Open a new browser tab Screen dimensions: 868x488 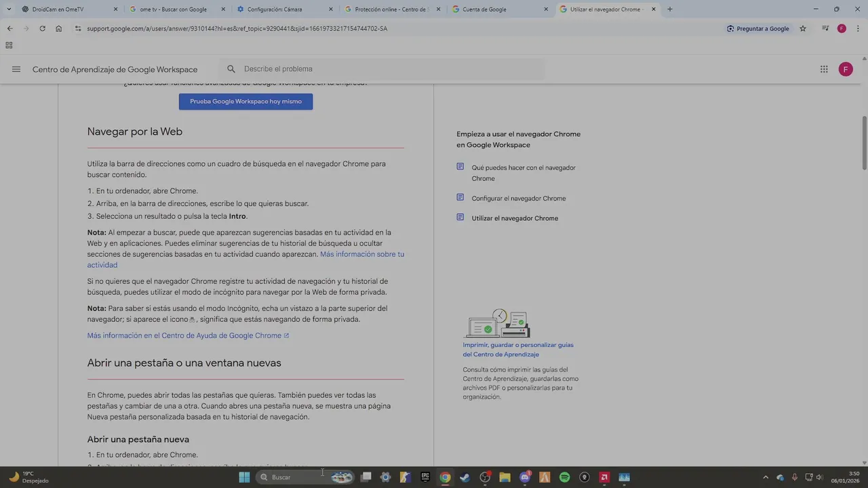coord(670,9)
